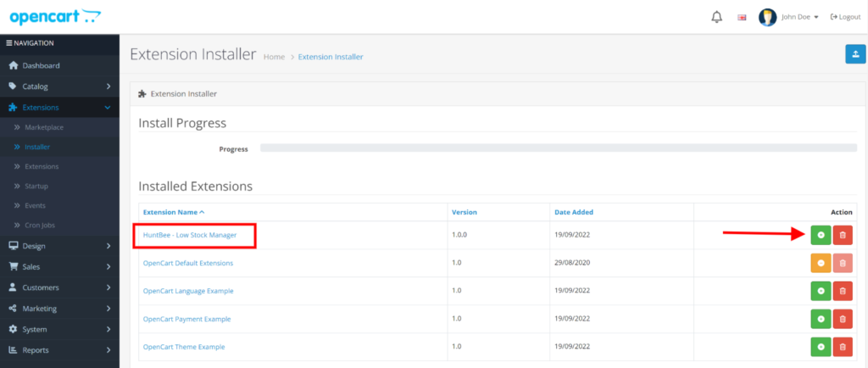Click date 29/08/2020 in the table
The width and height of the screenshot is (868, 368).
point(572,263)
